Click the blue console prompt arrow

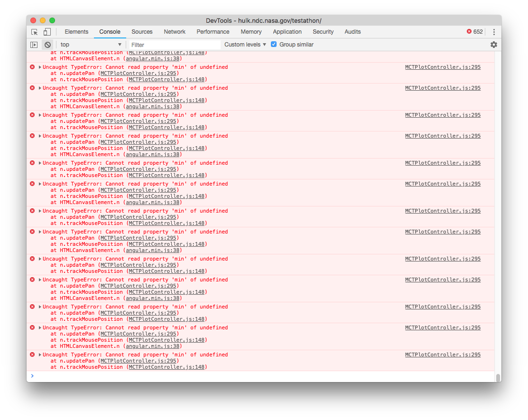click(32, 375)
